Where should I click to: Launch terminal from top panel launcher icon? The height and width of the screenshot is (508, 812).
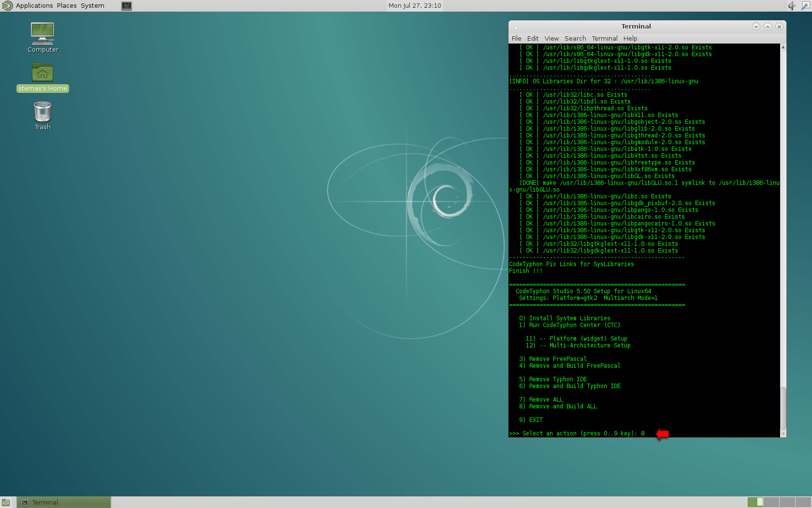127,6
